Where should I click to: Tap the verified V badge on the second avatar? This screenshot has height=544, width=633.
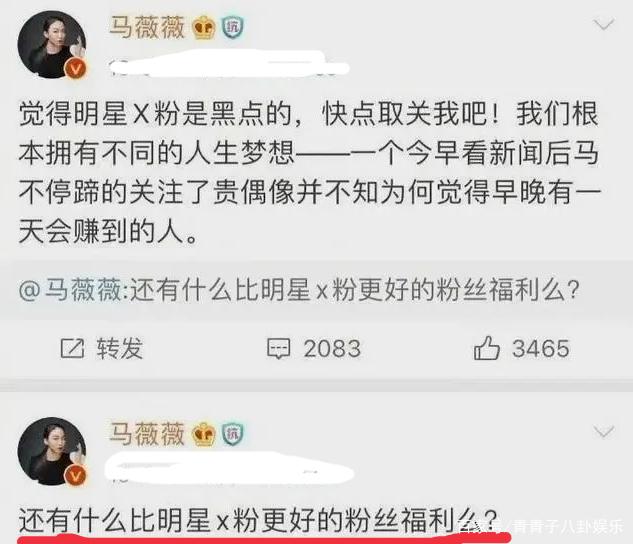click(x=76, y=475)
